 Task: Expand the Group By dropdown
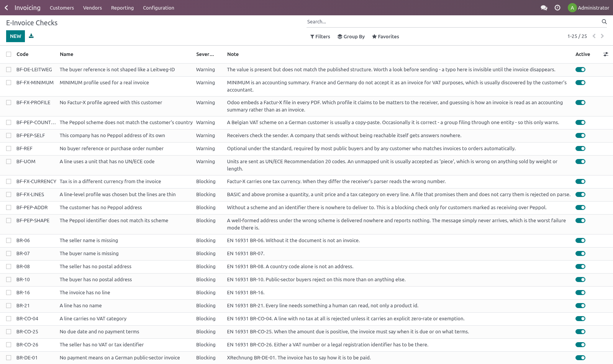(351, 36)
